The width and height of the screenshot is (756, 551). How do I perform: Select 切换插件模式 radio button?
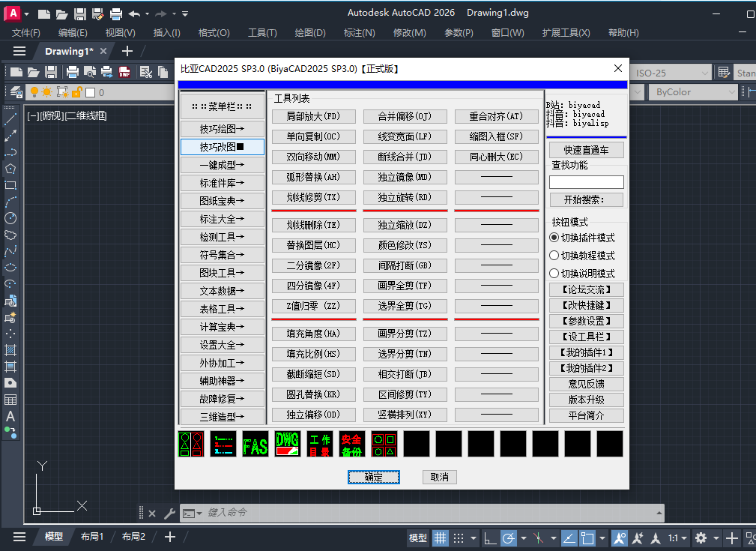554,238
